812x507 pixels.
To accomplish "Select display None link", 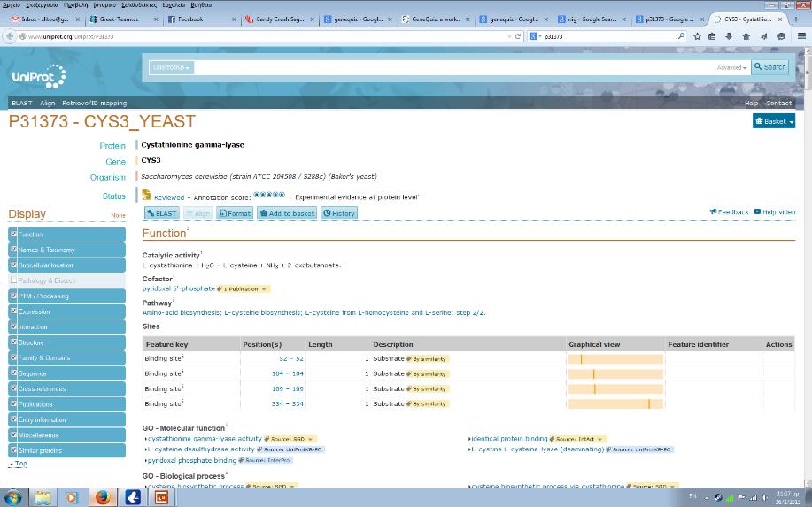I will (118, 215).
